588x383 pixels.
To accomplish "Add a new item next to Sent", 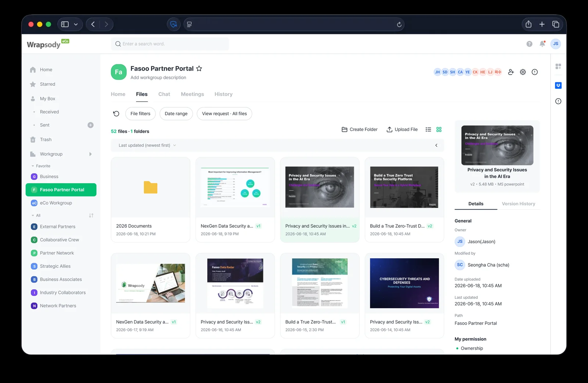I will [90, 125].
